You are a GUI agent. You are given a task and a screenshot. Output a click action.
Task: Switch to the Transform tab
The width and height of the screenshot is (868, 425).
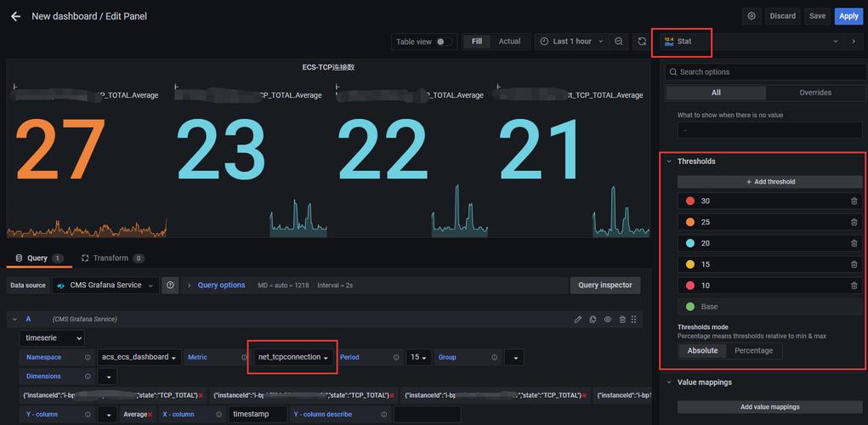pyautogui.click(x=112, y=258)
